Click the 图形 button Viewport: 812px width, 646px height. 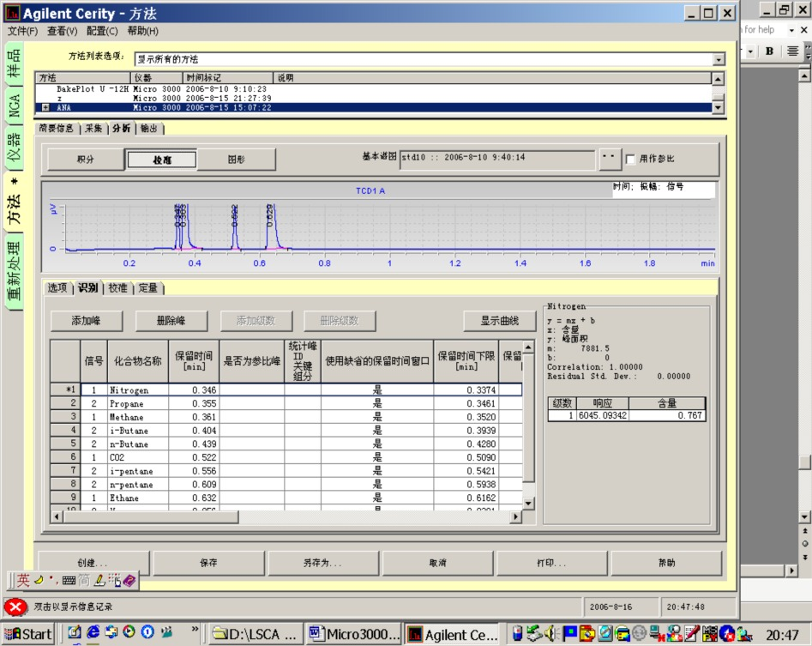coord(236,160)
